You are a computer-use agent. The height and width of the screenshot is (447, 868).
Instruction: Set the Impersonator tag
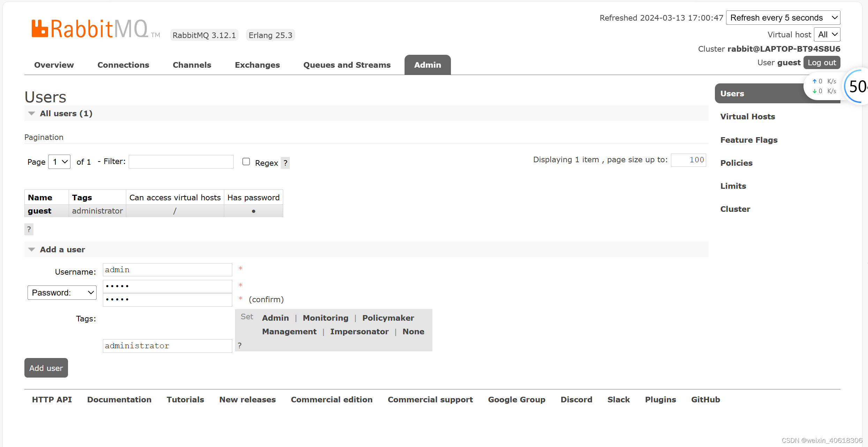(x=359, y=331)
